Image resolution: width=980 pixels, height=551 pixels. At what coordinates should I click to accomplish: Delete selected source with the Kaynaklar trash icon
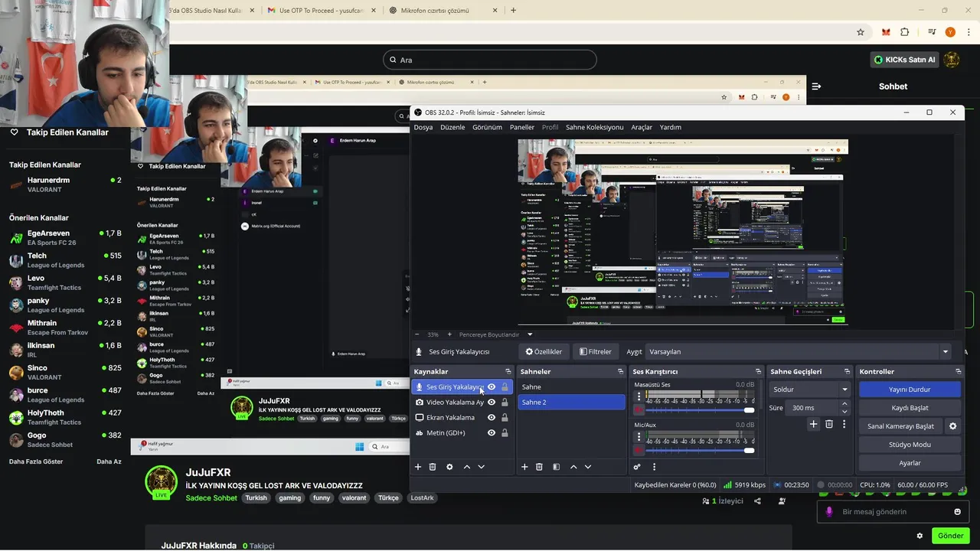click(x=433, y=467)
